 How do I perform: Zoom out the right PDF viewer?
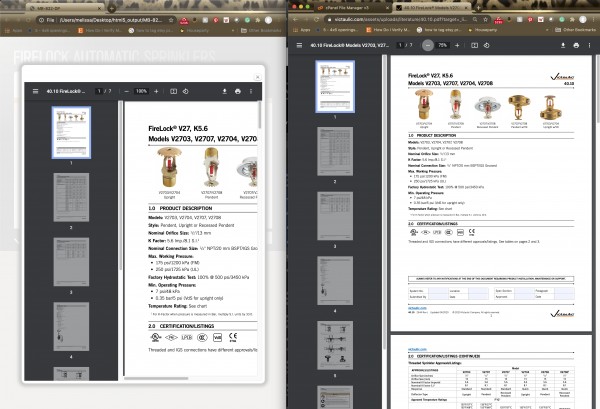pyautogui.click(x=428, y=45)
